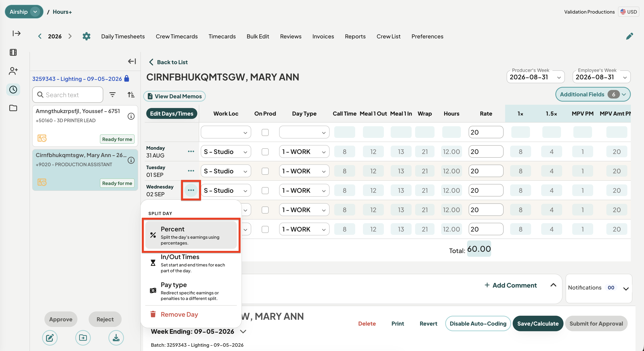The height and width of the screenshot is (351, 644).
Task: Open the Tuesday 01 SEP three-dot menu
Action: click(191, 171)
